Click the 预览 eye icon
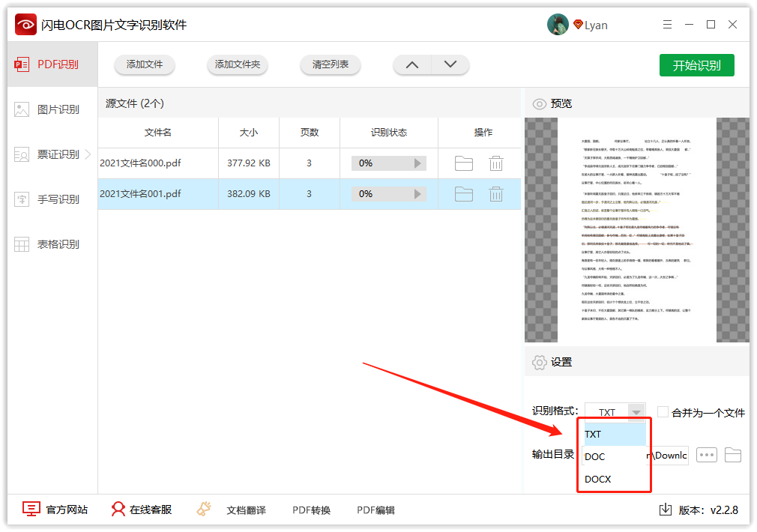Screen dimensions: 757x532 [539, 104]
